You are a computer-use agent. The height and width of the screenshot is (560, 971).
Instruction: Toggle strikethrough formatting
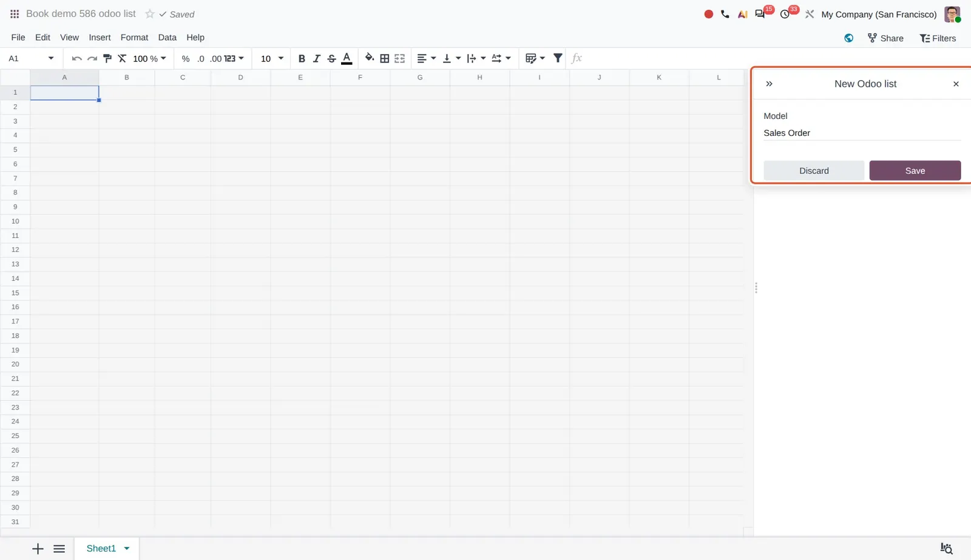(x=331, y=59)
